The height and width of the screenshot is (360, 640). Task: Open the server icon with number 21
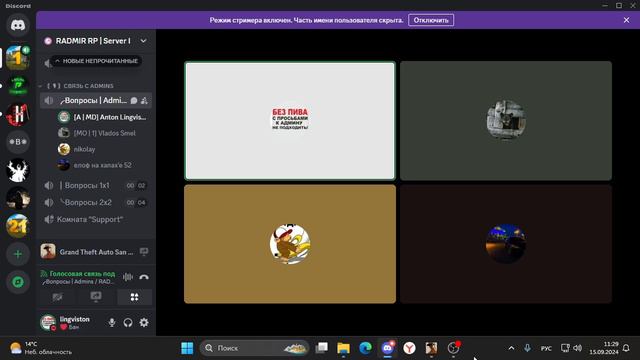pos(18,226)
